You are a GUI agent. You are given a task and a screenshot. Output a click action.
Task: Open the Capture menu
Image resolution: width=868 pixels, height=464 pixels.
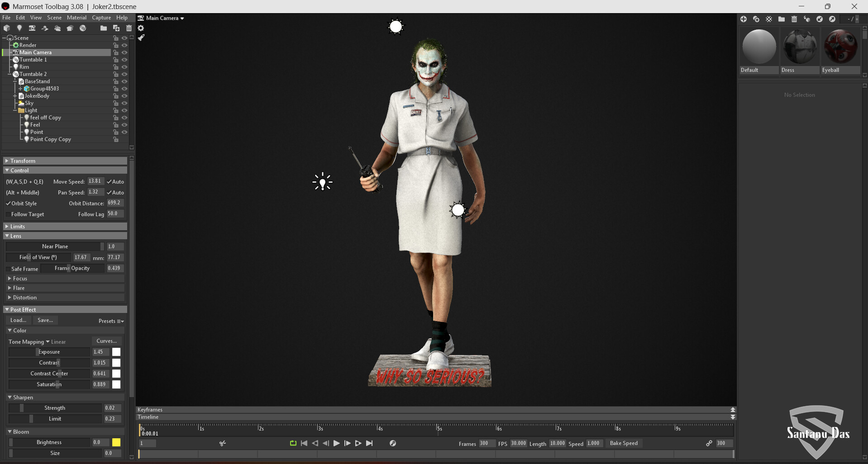tap(101, 18)
